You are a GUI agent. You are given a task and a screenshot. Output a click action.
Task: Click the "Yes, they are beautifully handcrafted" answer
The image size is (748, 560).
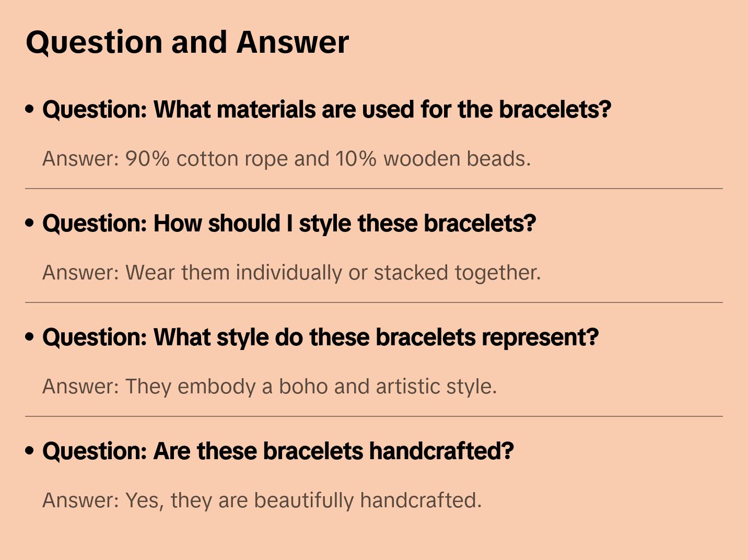tap(262, 500)
